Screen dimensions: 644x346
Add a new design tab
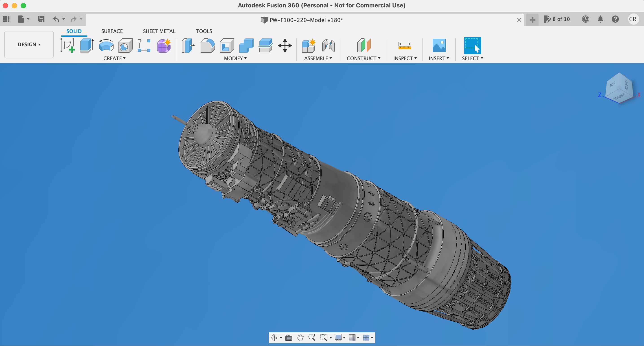532,20
